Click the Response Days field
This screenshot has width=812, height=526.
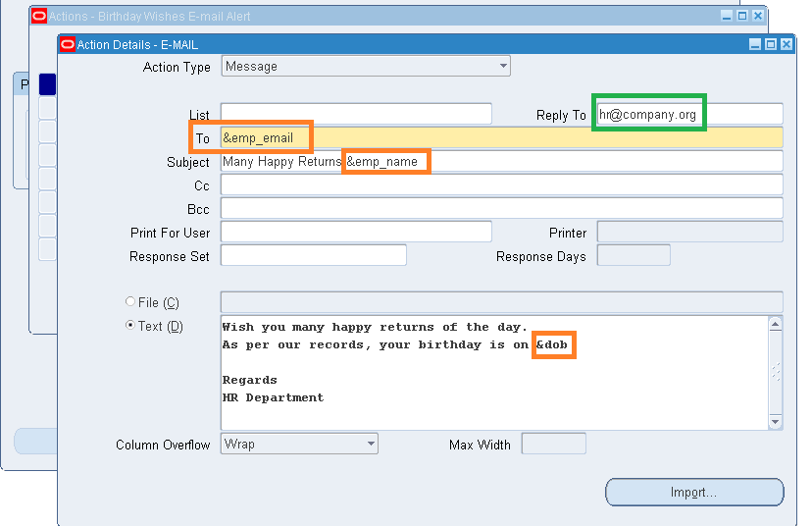click(x=634, y=255)
